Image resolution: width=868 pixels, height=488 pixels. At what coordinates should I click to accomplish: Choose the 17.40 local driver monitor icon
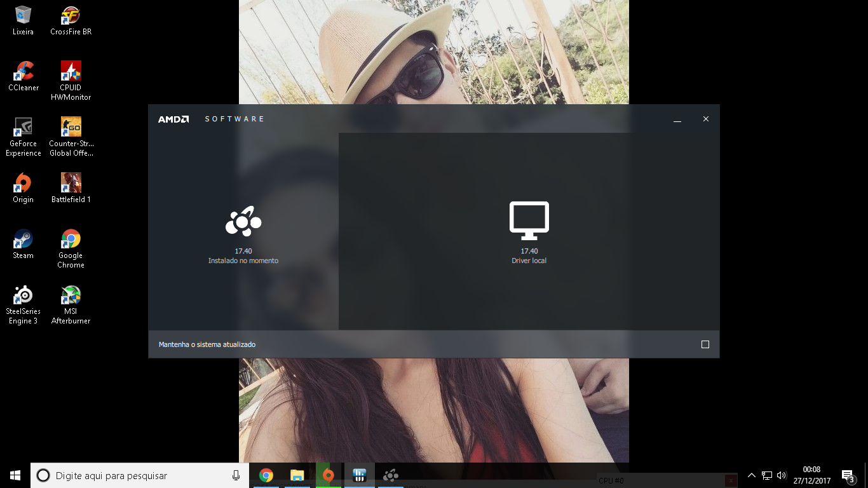pyautogui.click(x=529, y=220)
